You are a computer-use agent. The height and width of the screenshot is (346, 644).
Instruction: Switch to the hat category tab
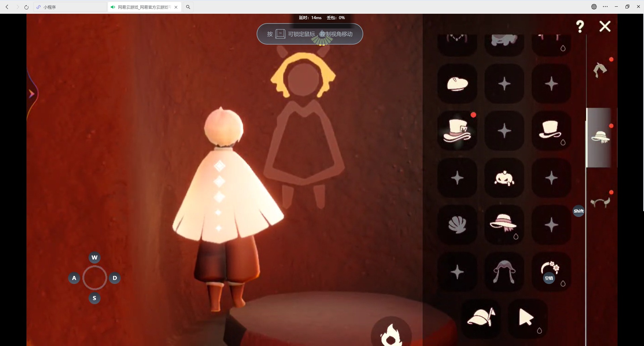601,137
